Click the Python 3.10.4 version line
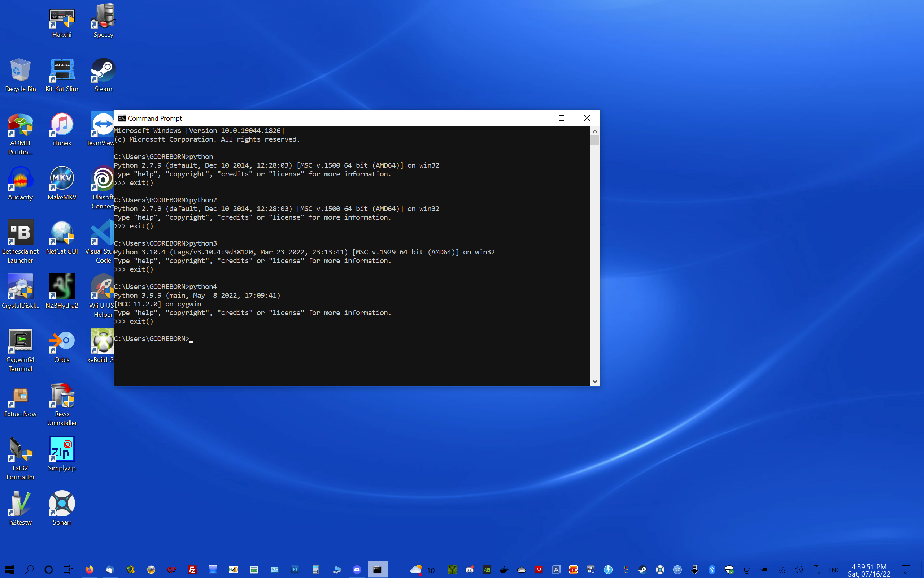924x578 pixels. 304,252
